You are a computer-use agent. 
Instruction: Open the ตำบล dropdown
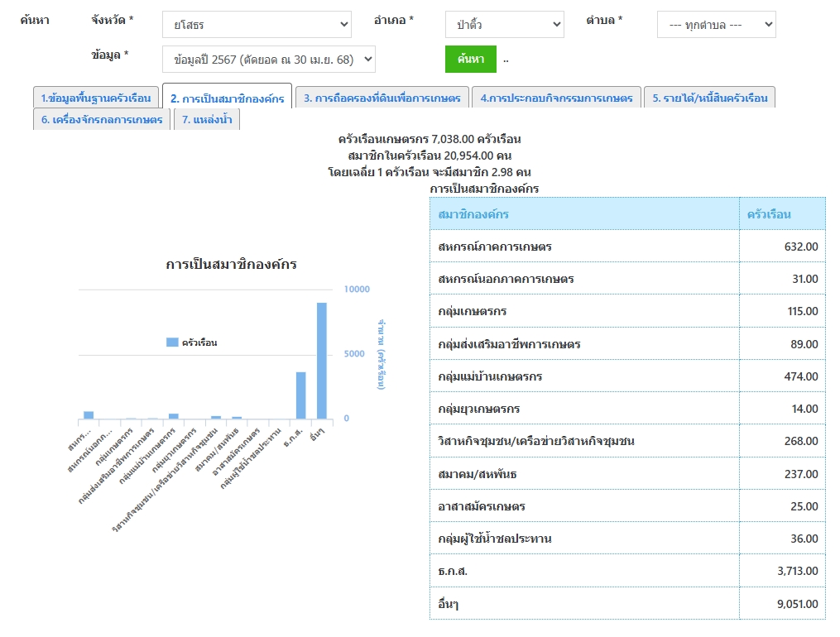coord(716,25)
